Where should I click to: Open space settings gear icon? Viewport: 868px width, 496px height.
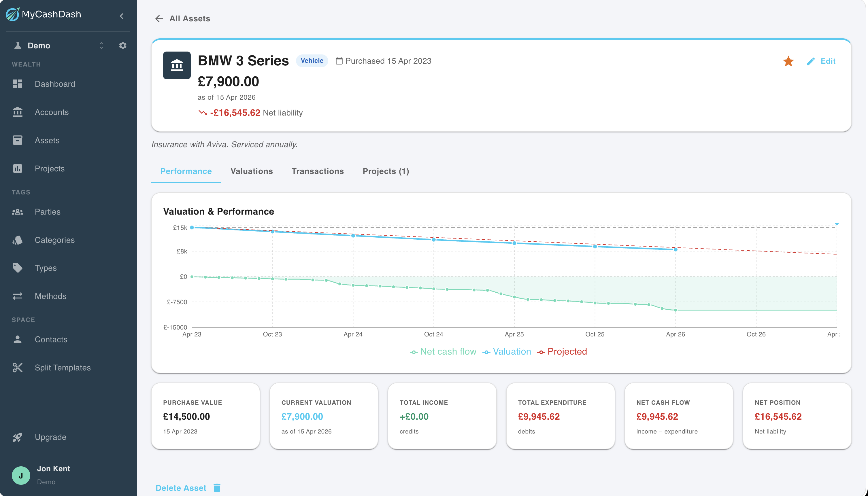[x=123, y=45]
